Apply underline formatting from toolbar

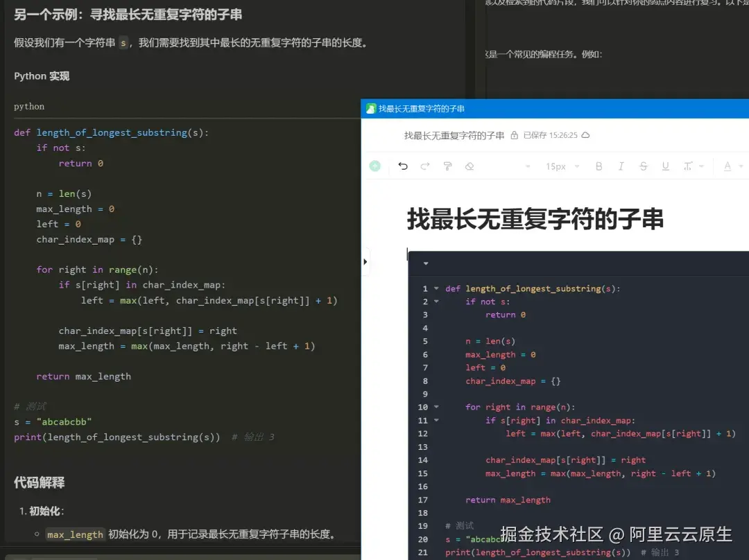click(665, 166)
